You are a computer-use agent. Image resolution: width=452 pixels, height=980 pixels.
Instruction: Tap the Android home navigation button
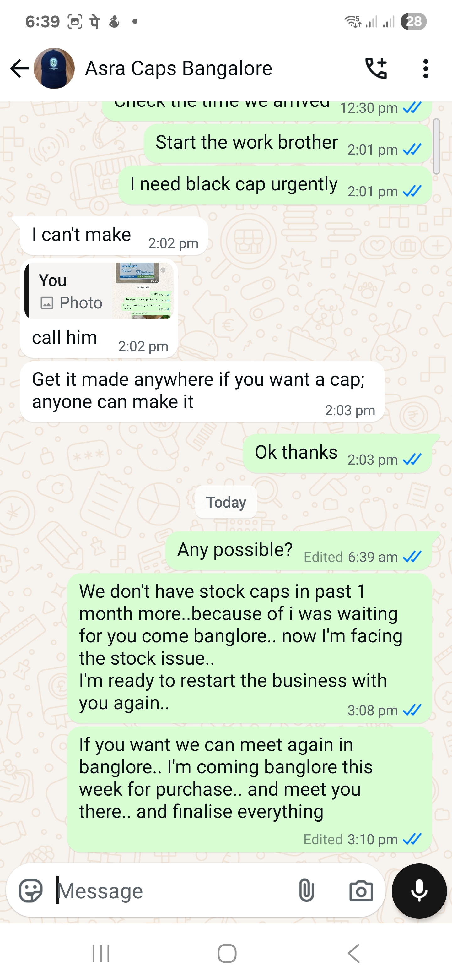tap(227, 953)
